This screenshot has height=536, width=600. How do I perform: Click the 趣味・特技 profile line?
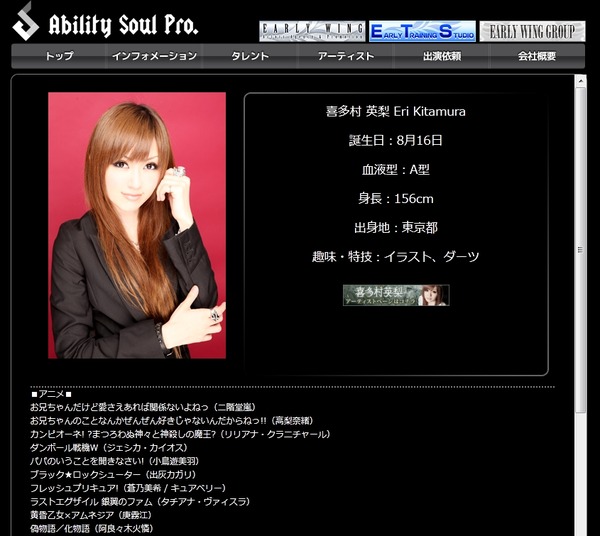[x=396, y=256]
